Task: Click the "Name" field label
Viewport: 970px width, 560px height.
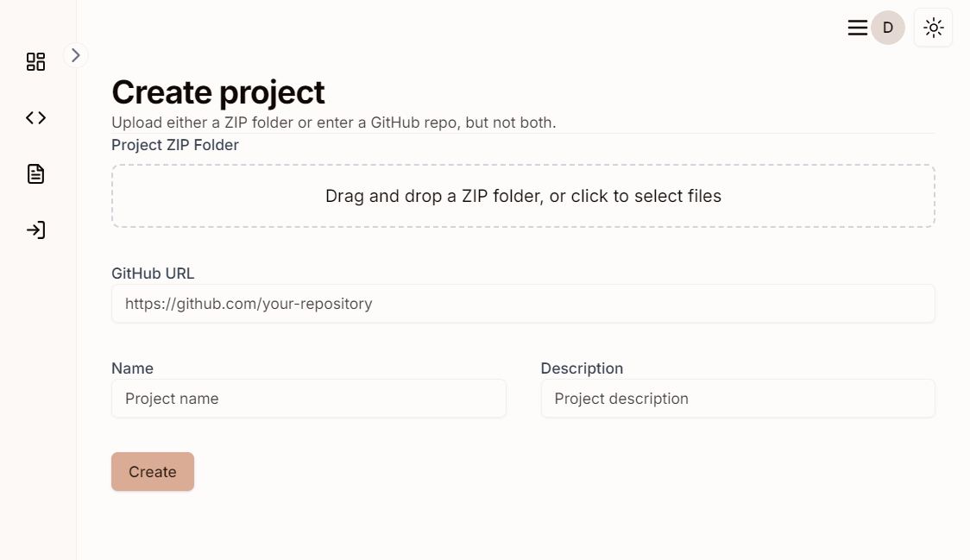Action: pos(132,368)
